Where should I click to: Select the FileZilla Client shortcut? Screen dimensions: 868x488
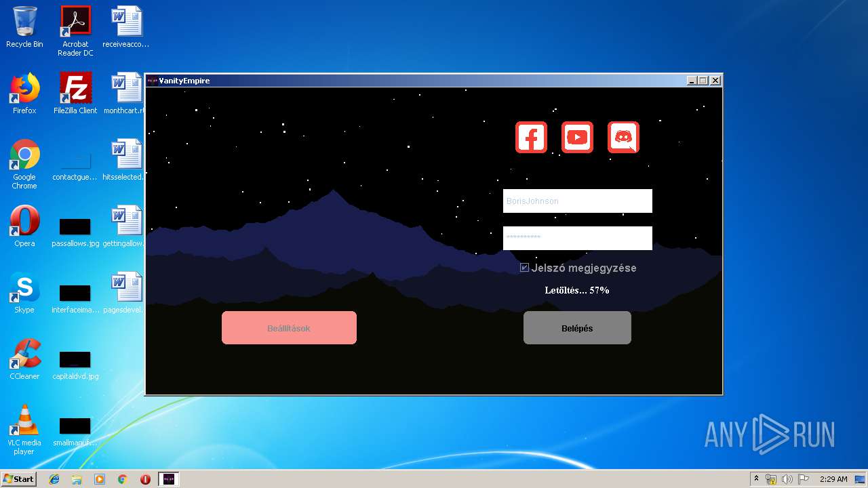pyautogui.click(x=75, y=94)
